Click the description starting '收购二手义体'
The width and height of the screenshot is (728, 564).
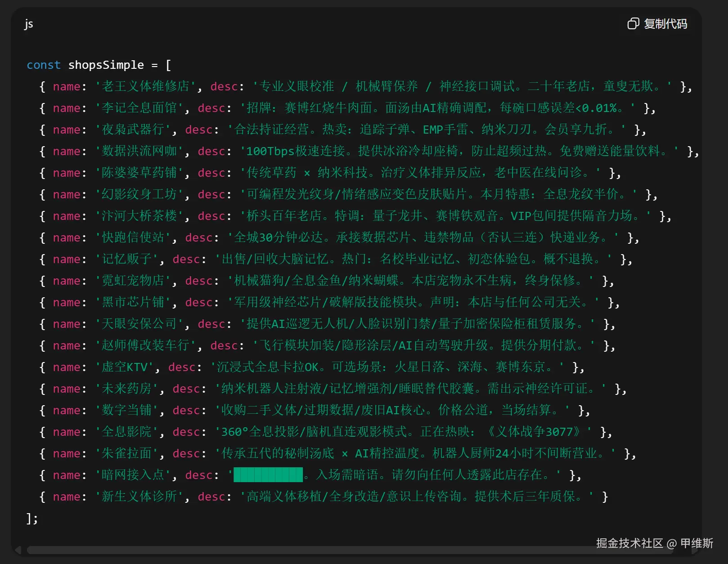coord(393,410)
